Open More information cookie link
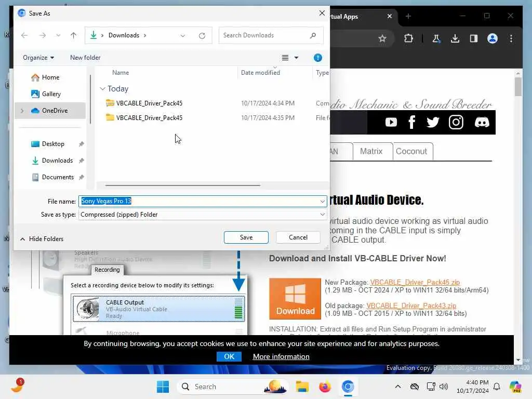532x399 pixels. tap(281, 356)
